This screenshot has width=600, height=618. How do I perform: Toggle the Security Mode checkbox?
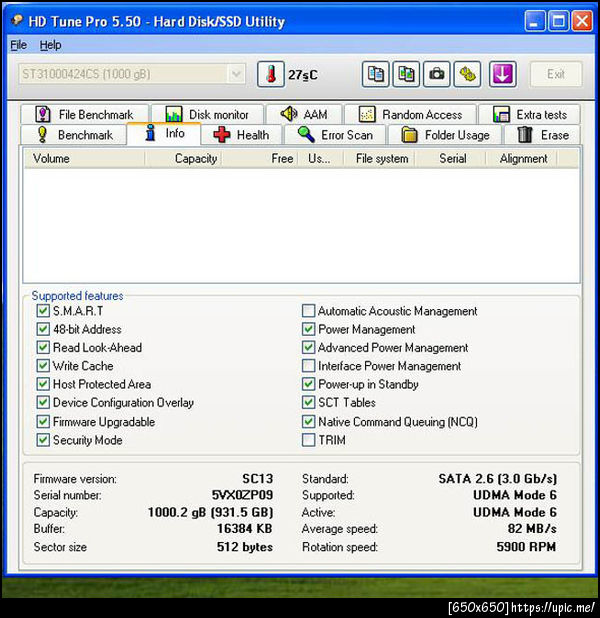(43, 440)
